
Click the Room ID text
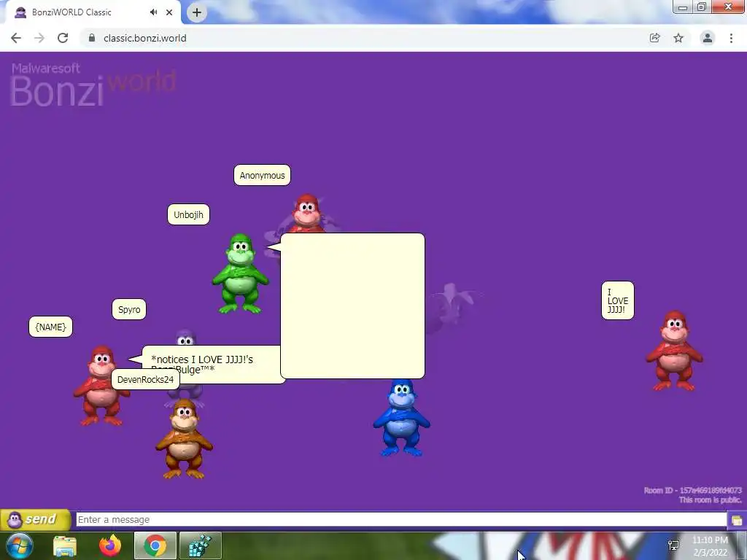pos(692,490)
